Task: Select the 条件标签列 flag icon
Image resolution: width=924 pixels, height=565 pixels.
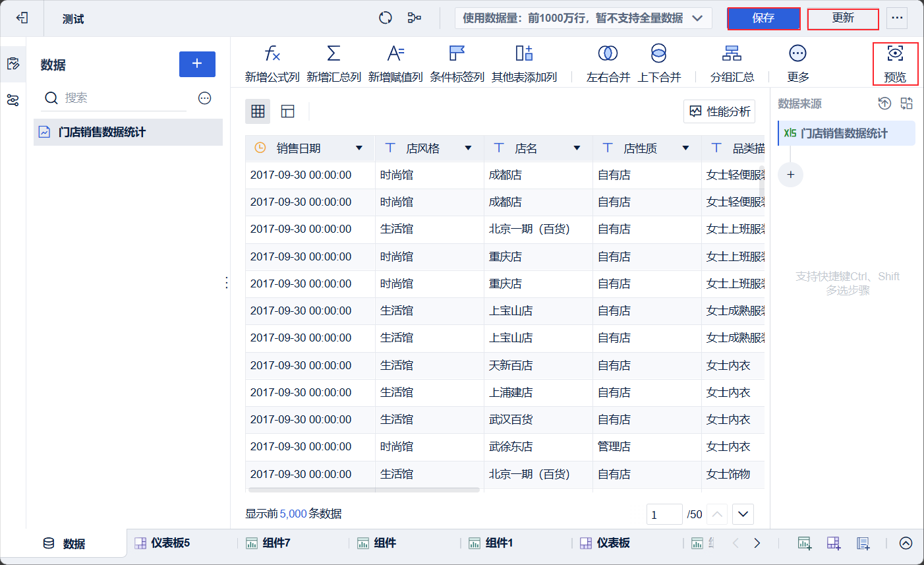Action: 457,53
